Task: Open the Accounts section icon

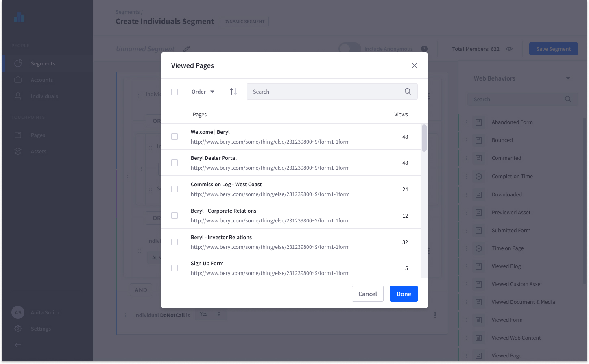Action: click(x=17, y=80)
